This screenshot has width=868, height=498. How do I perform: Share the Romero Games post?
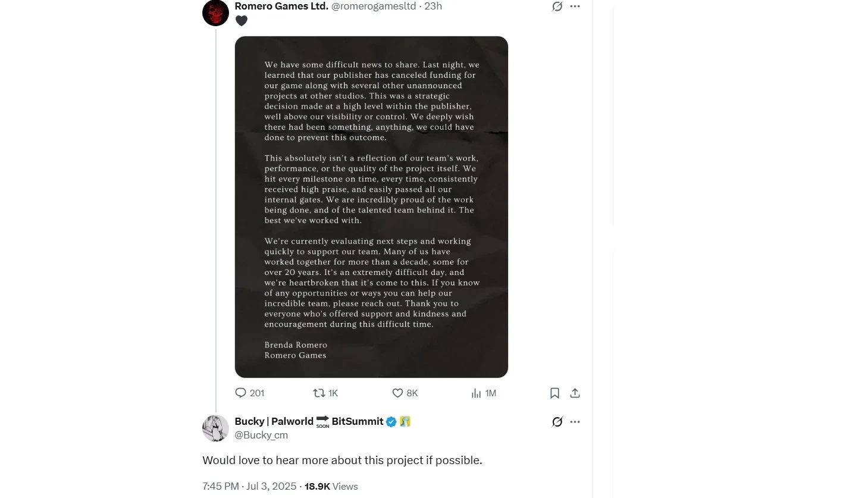tap(575, 393)
